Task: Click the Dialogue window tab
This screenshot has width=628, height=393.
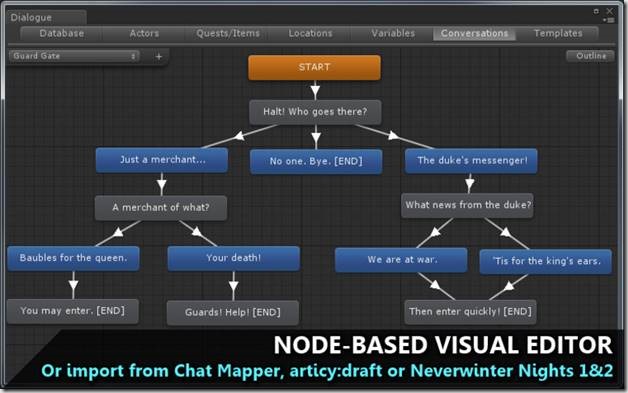Action: coord(46,17)
